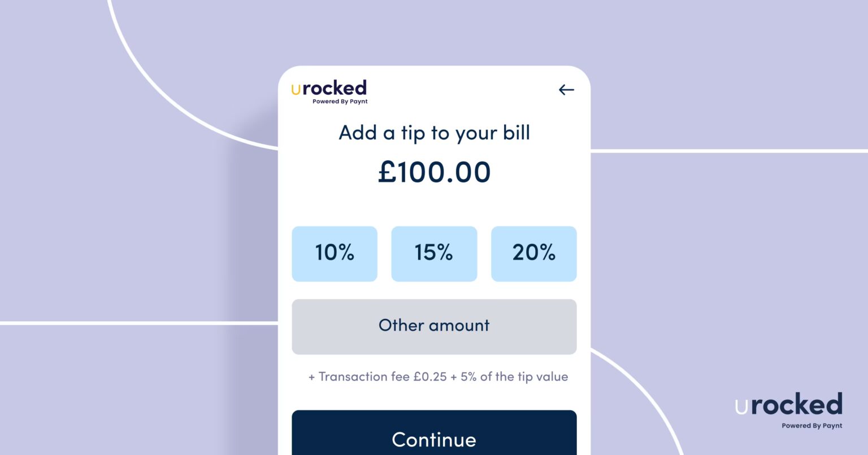Open the Other amount option
The height and width of the screenshot is (455, 868).
[x=434, y=326]
